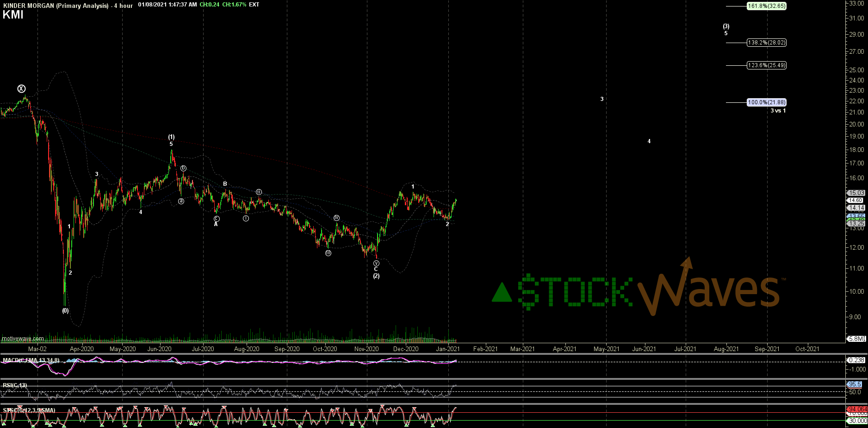Click the 30.000 stochastic level tag
This screenshot has height=428, width=868.
(x=856, y=421)
